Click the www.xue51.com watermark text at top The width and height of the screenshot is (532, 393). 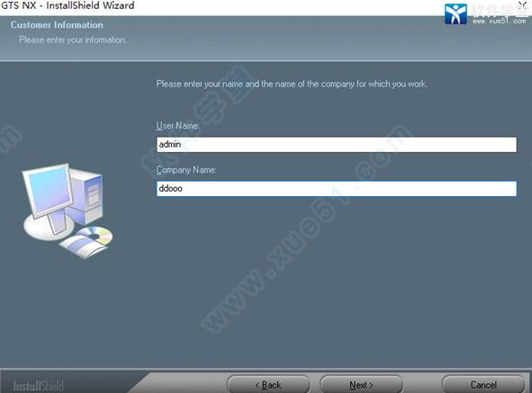click(499, 21)
